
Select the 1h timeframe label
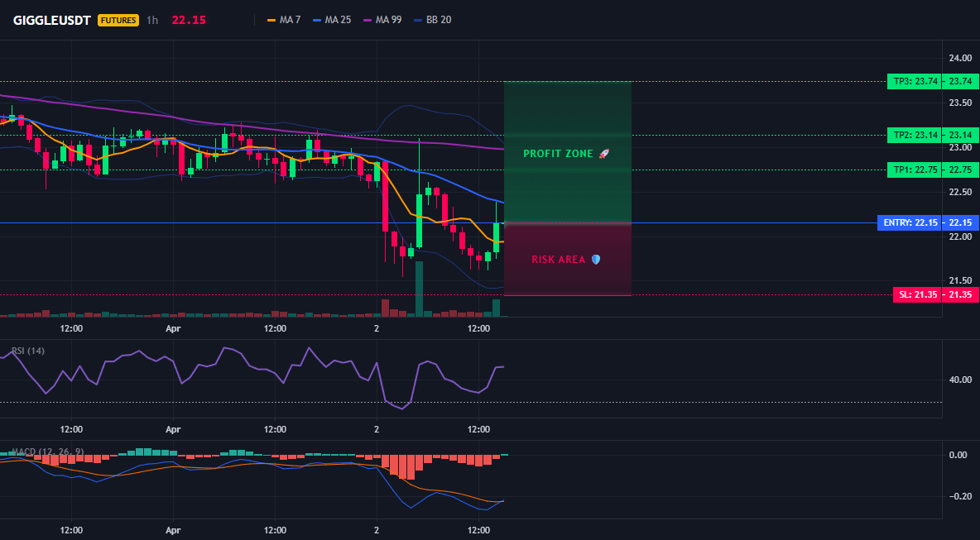[152, 20]
